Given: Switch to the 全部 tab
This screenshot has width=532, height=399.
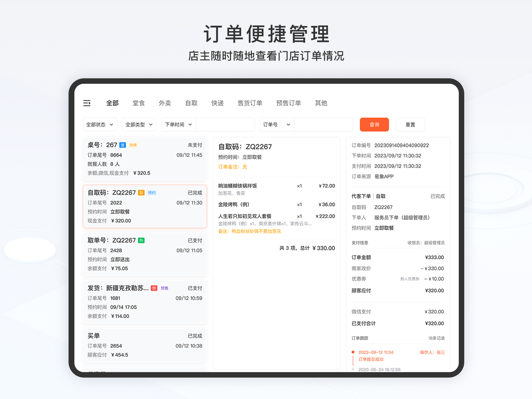Looking at the screenshot, I should 112,103.
